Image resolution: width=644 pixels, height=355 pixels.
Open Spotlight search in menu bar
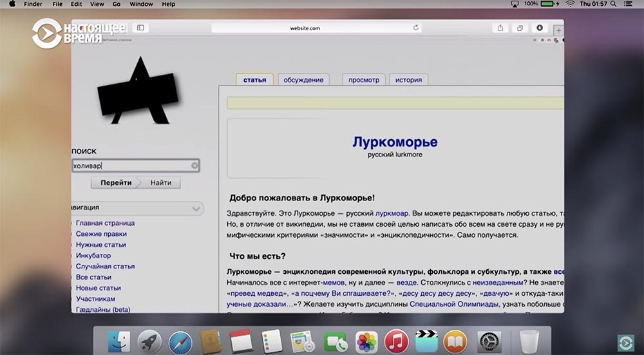tap(613, 4)
